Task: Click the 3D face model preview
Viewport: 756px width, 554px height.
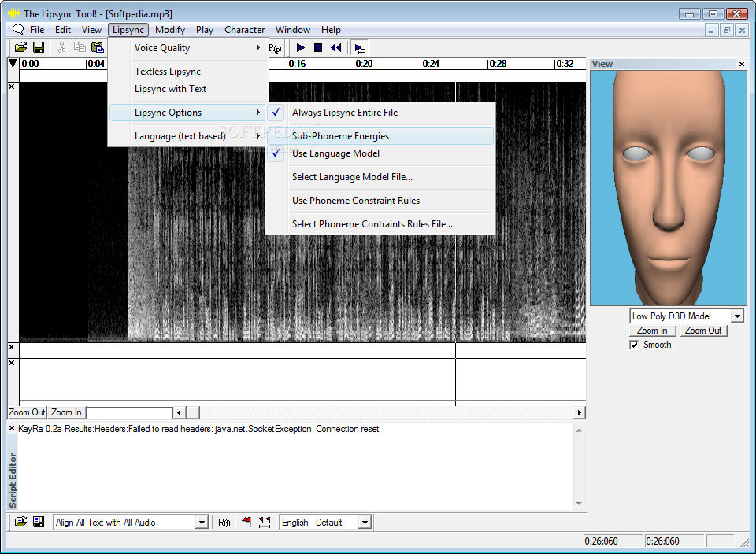Action: (669, 188)
